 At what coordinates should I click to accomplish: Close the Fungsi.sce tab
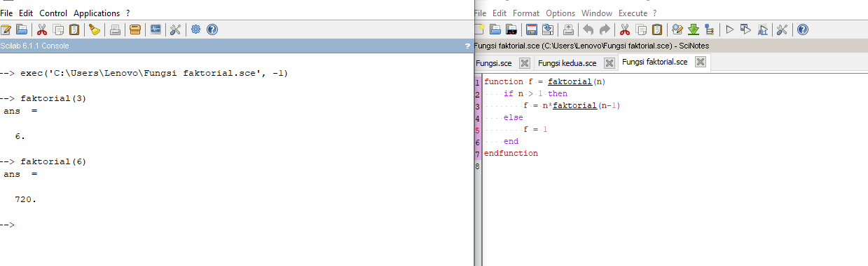(524, 62)
